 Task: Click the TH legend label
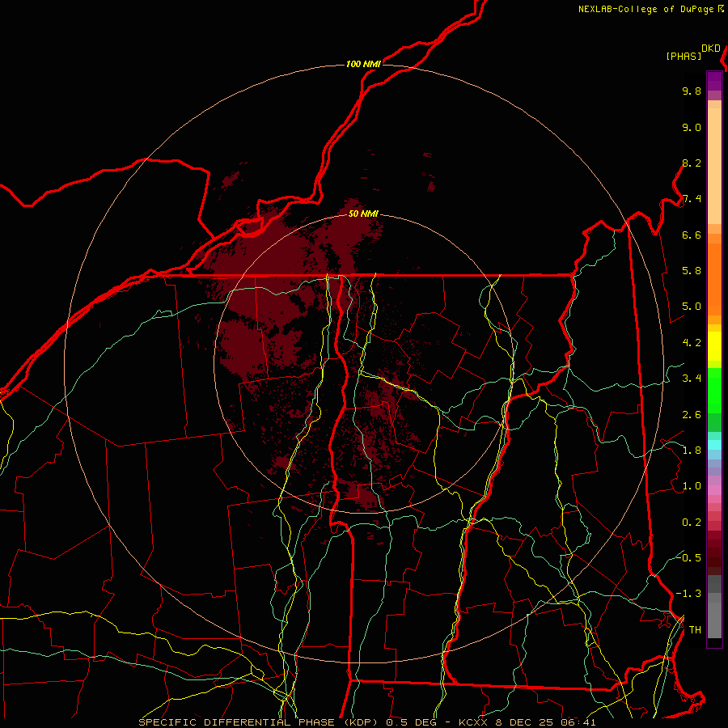click(695, 630)
